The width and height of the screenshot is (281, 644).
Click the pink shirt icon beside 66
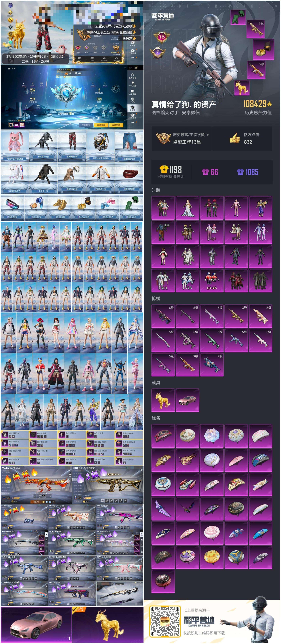205,172
